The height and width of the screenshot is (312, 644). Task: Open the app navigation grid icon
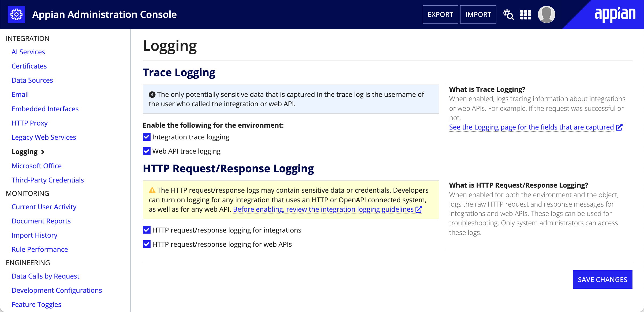tap(525, 15)
